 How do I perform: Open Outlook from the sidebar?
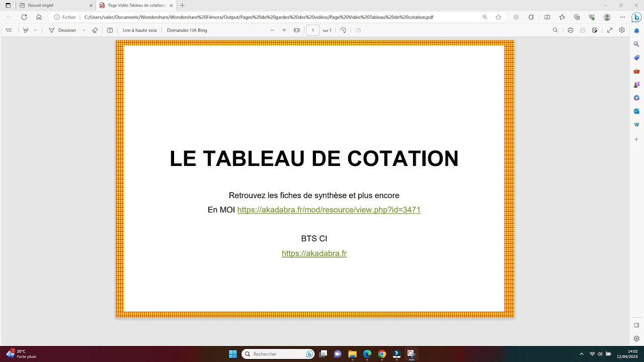coord(636,111)
